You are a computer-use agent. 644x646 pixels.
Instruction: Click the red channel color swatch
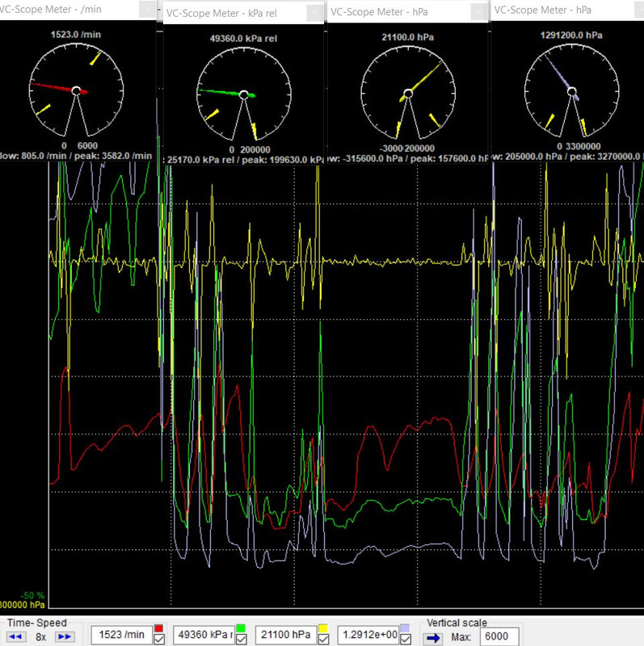point(158,629)
